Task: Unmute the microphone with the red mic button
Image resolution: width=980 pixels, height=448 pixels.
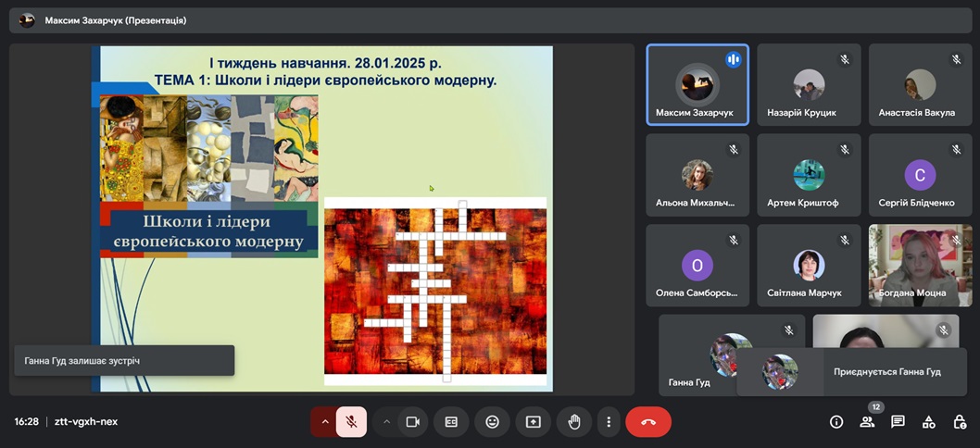Action: tap(351, 422)
